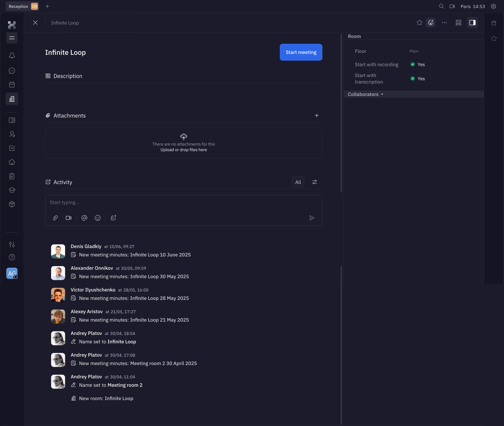Screen dimensions: 504x426
Task: Open Infinite Loop 10 June 2025 minutes
Action: point(160,255)
